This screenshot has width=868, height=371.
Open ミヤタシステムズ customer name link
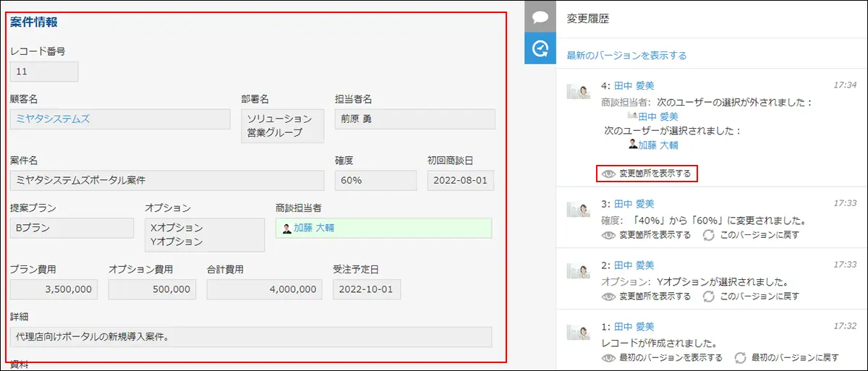pos(53,119)
